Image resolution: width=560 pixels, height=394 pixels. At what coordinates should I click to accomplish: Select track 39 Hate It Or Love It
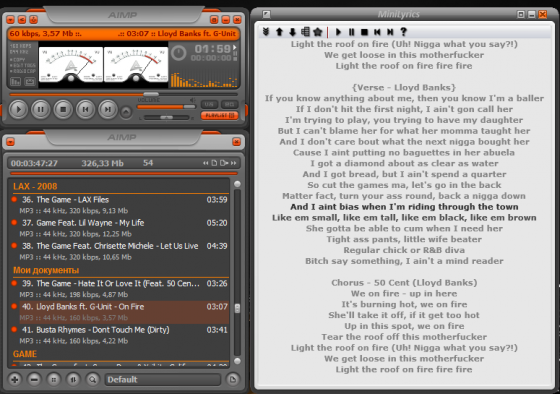coord(120,289)
